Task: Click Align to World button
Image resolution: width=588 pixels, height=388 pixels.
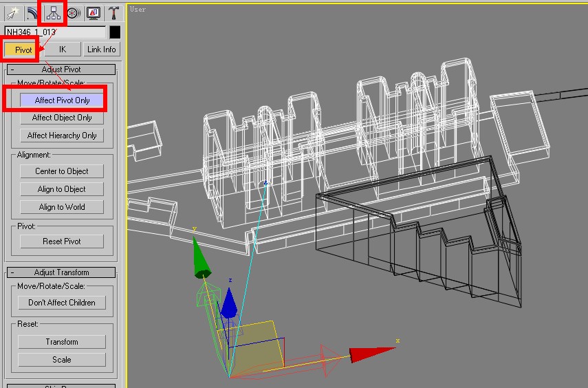Action: pos(62,207)
